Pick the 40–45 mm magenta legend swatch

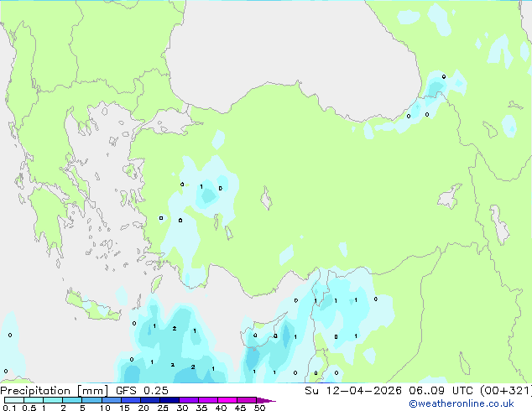[227, 400]
